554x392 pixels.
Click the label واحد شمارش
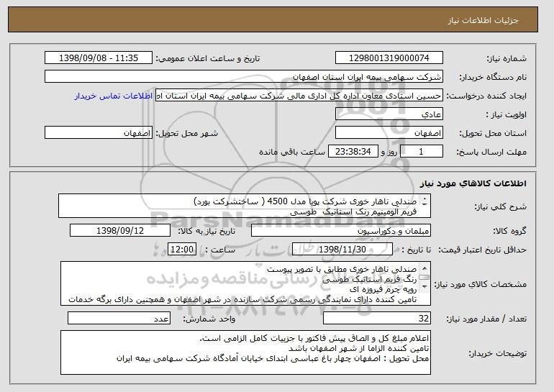coord(209,319)
